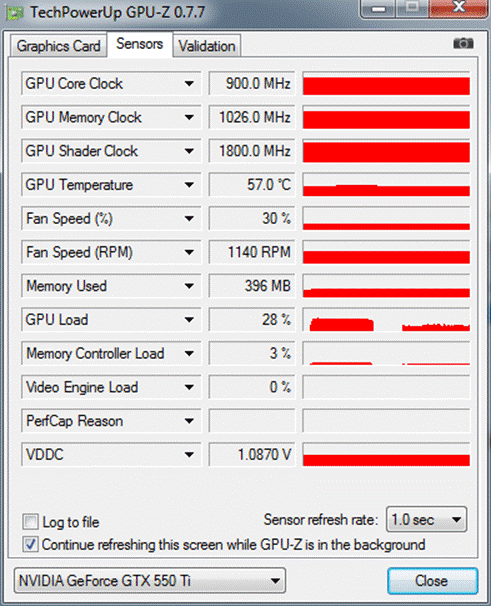This screenshot has height=606, width=491.
Task: Minimize the GPU-Z window
Action: (x=378, y=8)
